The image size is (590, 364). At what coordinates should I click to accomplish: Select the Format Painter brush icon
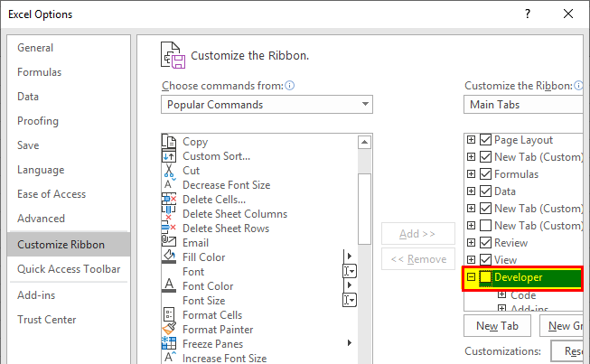click(169, 329)
